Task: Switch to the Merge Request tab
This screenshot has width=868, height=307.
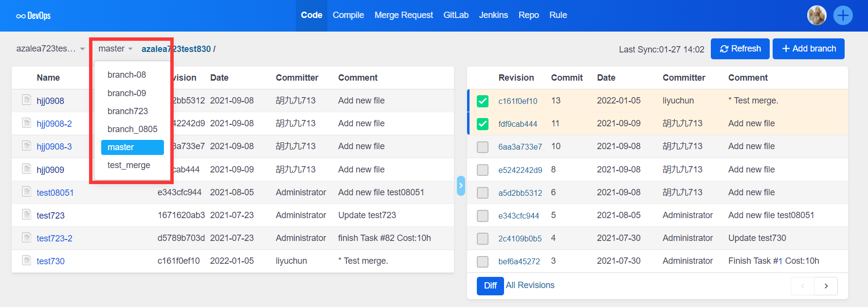Action: 403,15
